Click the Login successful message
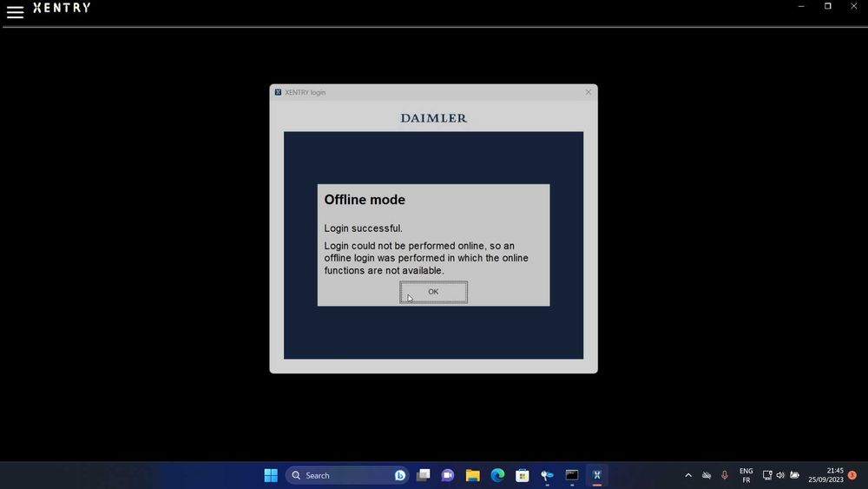This screenshot has height=489, width=868. (363, 228)
